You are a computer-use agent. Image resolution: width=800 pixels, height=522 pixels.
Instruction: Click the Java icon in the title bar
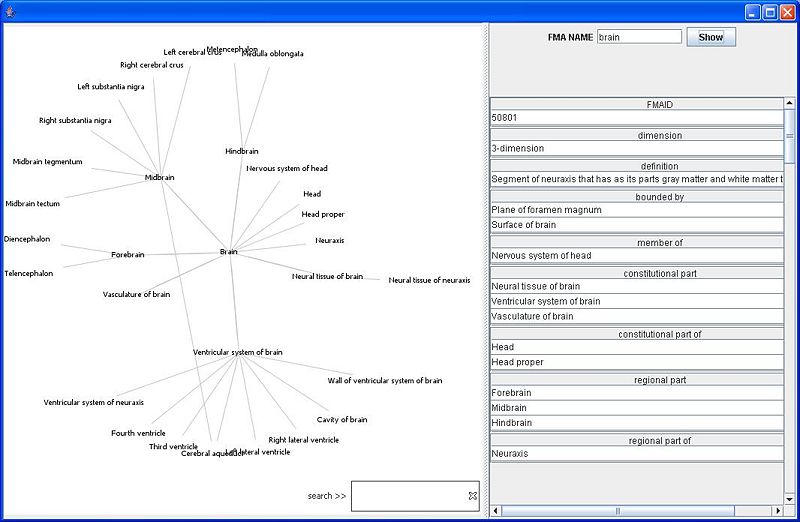[11, 11]
